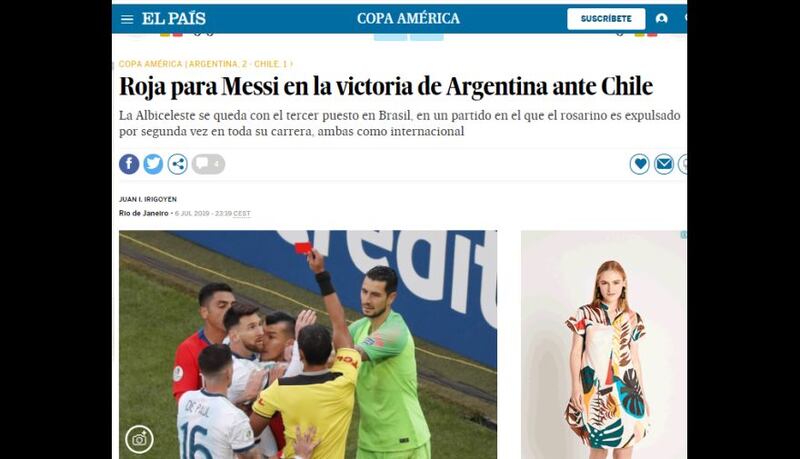The width and height of the screenshot is (800, 459).
Task: Share the article on Twitter
Action: point(153,164)
